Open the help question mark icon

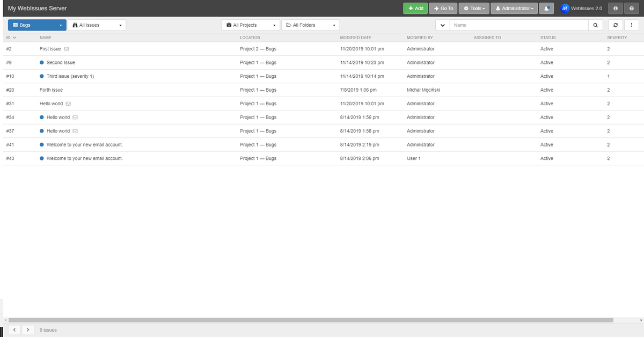click(x=631, y=8)
